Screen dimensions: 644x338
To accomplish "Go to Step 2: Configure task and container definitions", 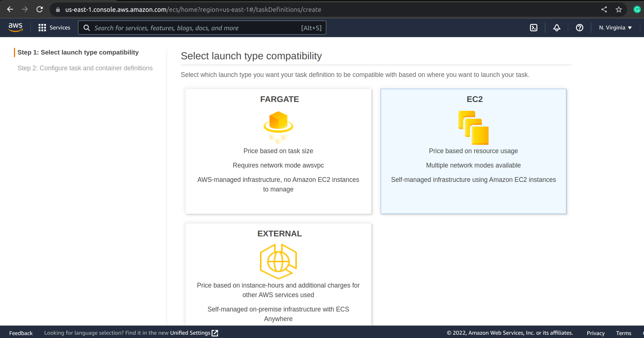I will coord(85,68).
